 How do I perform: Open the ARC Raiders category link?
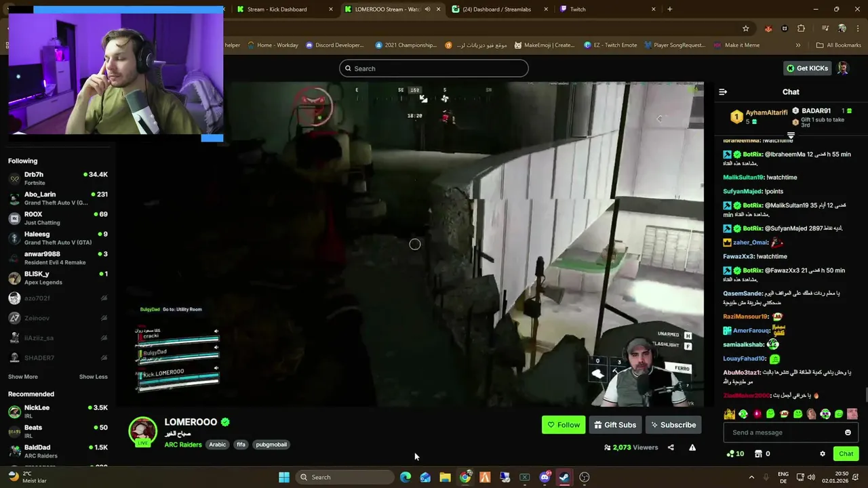coord(183,445)
